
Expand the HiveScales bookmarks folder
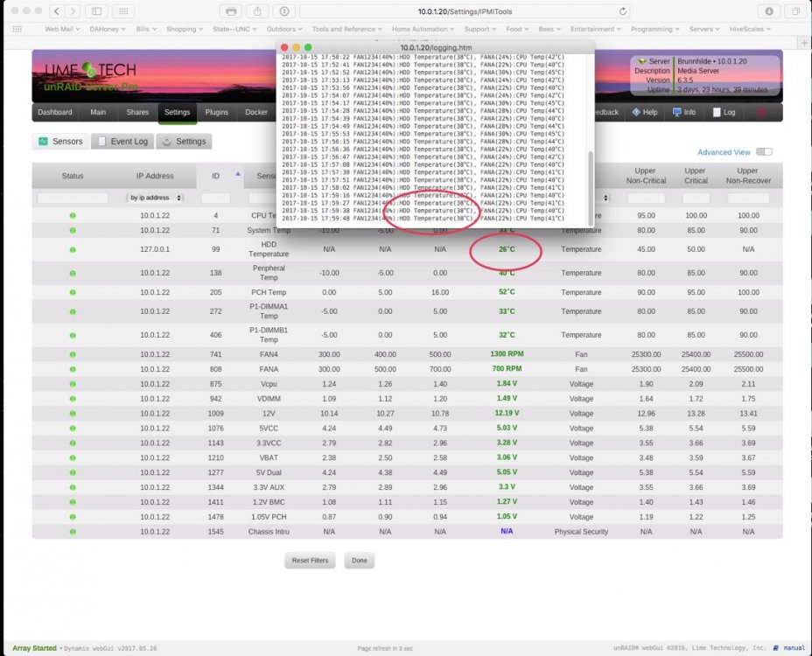(749, 29)
